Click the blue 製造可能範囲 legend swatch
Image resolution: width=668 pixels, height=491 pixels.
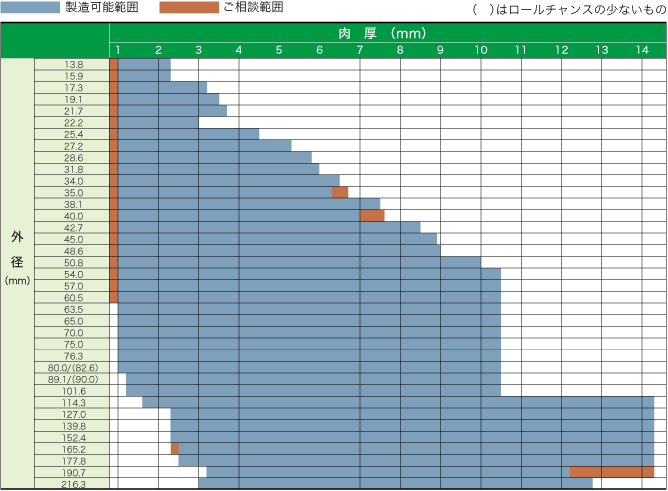coord(30,8)
